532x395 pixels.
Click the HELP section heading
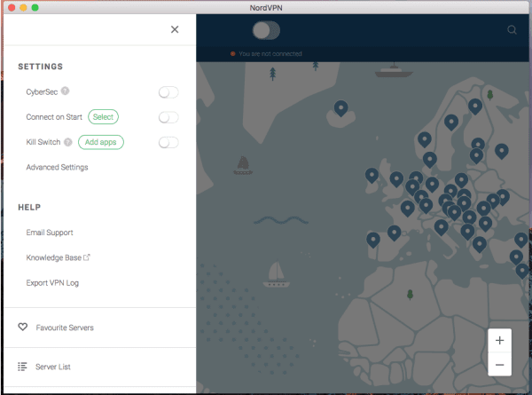click(x=29, y=207)
